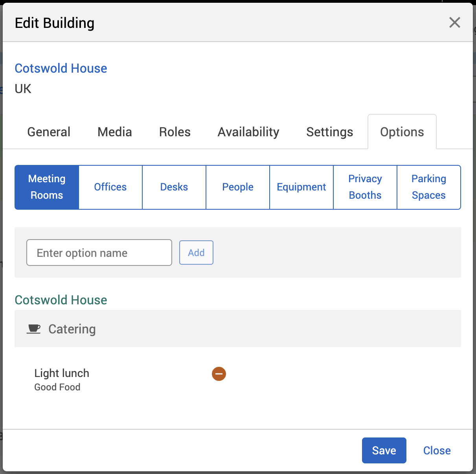The width and height of the screenshot is (476, 474).
Task: Choose the People category
Action: pyautogui.click(x=238, y=187)
